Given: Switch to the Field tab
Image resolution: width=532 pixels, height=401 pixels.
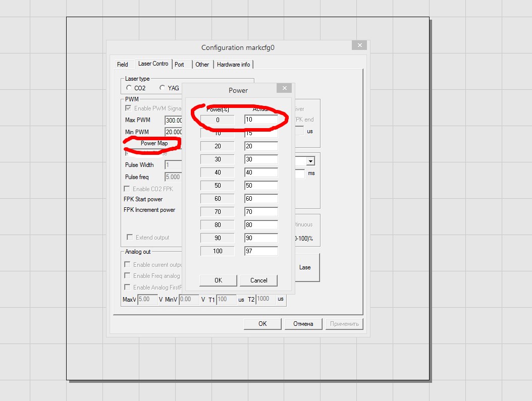Looking at the screenshot, I should 122,65.
